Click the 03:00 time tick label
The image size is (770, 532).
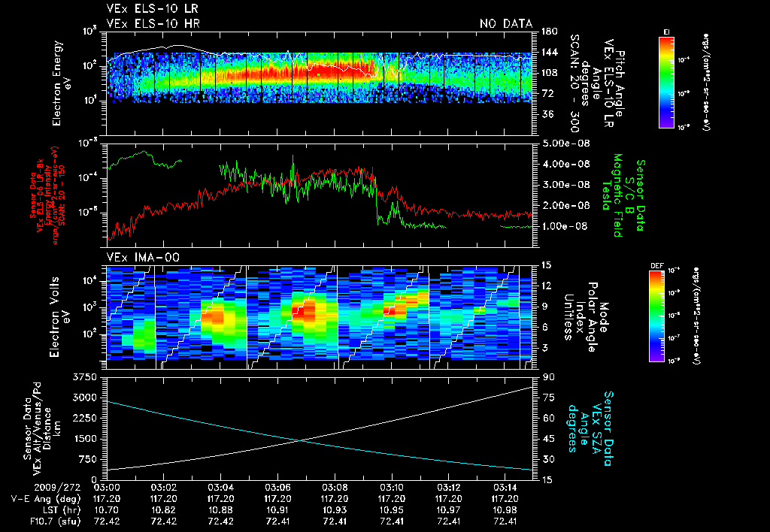[x=107, y=488]
